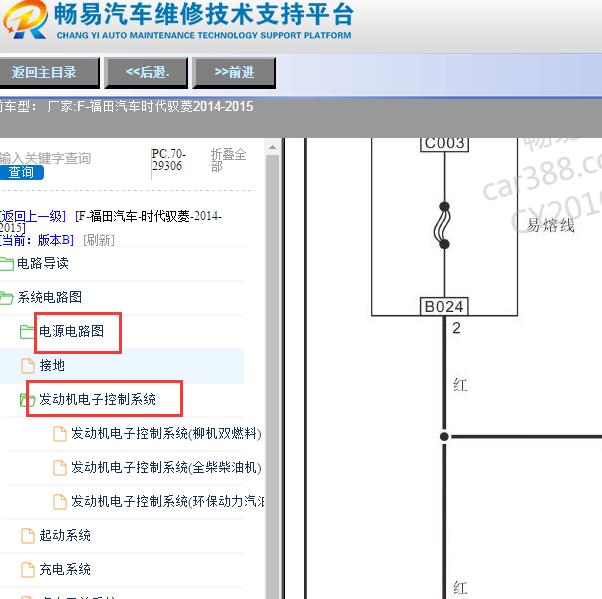This screenshot has width=602, height=599.
Task: Open 发动机电子控制系统(全柴柴油机) diagram
Action: pos(166,467)
